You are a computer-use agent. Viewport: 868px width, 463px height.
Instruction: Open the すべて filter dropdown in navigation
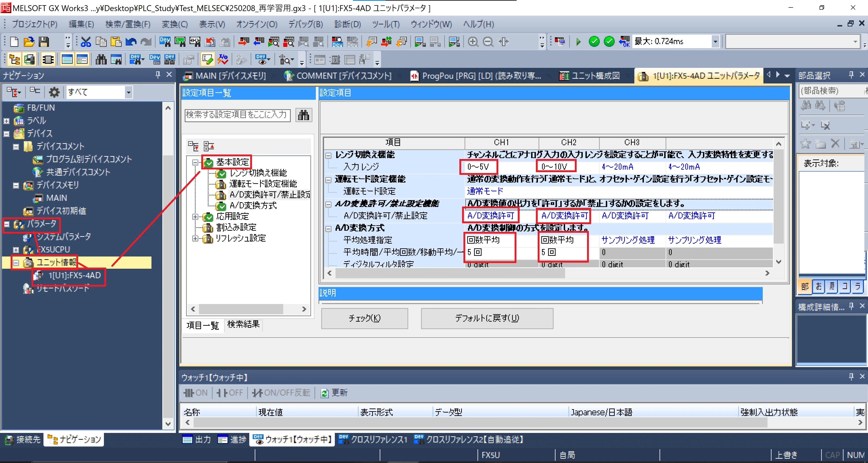[128, 92]
